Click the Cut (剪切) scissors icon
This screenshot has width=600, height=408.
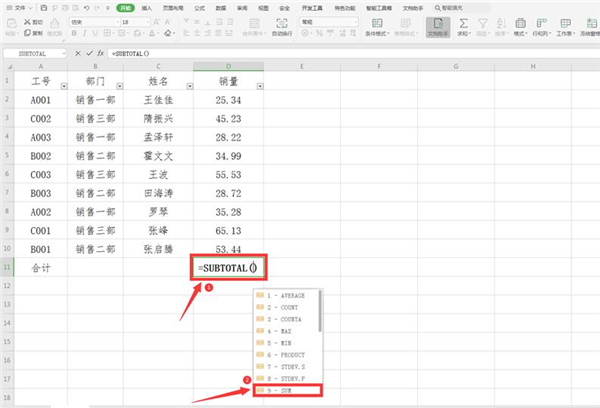tap(28, 22)
